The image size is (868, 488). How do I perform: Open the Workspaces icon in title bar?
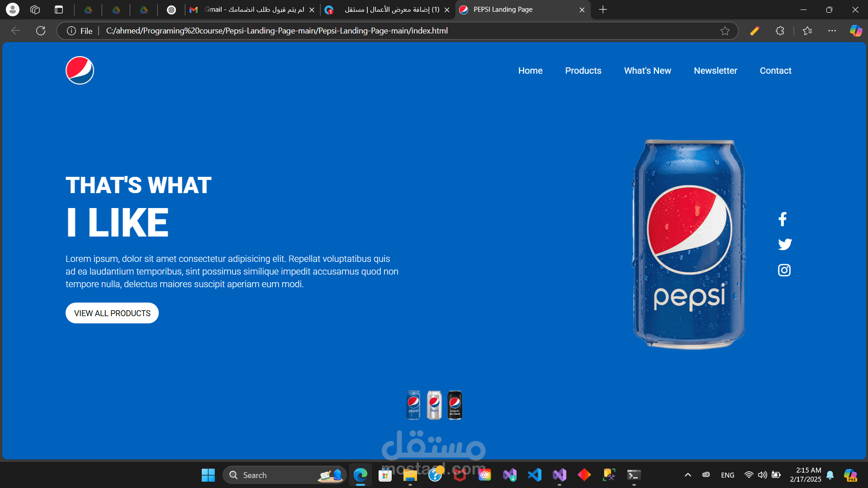point(35,9)
